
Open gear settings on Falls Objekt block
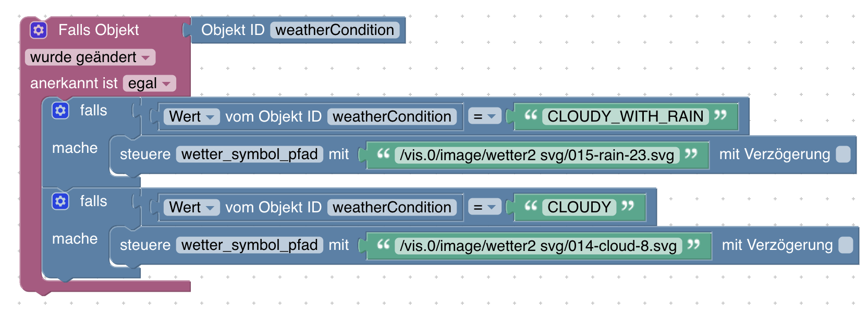click(39, 30)
